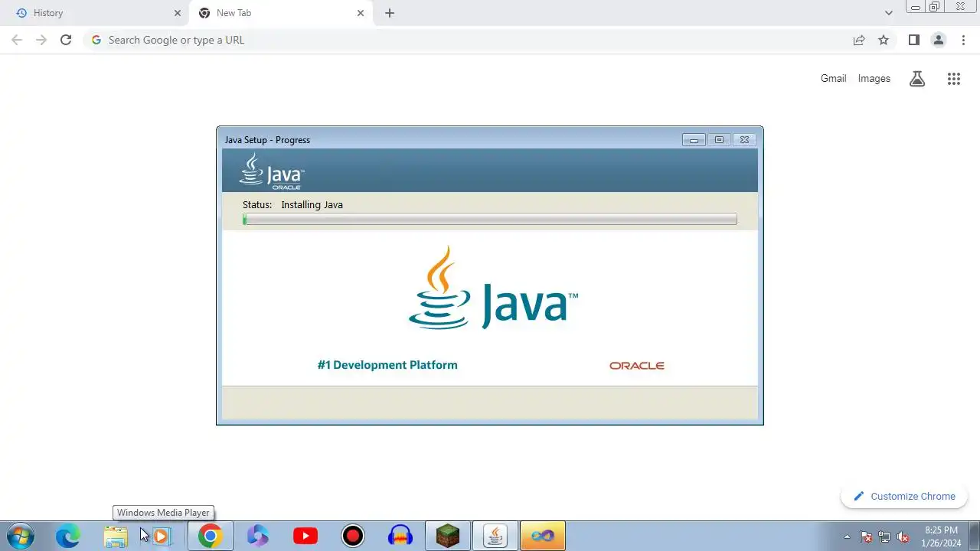
Task: Click the Java installation progress bar
Action: coord(490,220)
